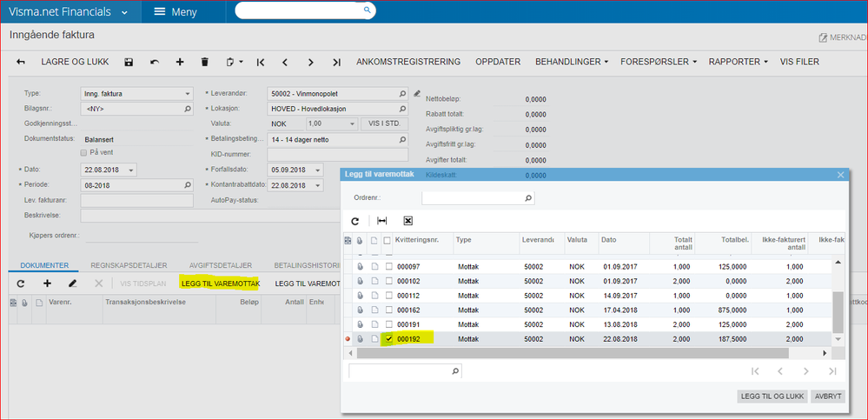Save invoice with the floppy disk icon
This screenshot has height=420, width=868.
pos(129,62)
